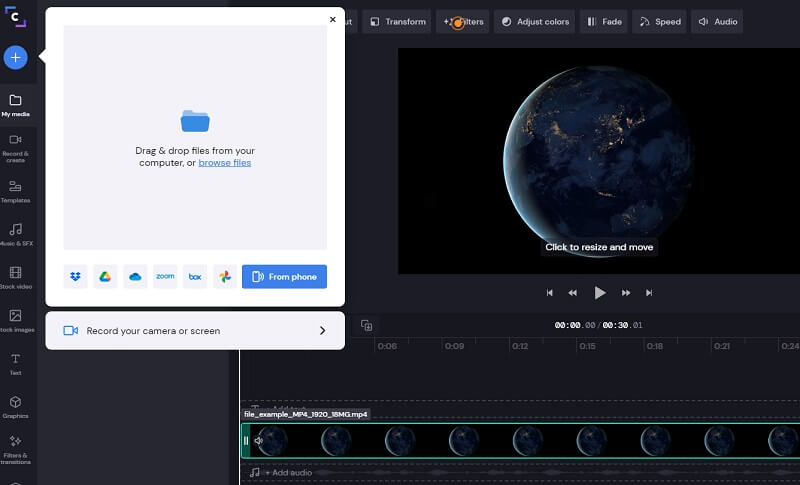Click the fast forward button
The image size is (800, 485).
click(626, 293)
